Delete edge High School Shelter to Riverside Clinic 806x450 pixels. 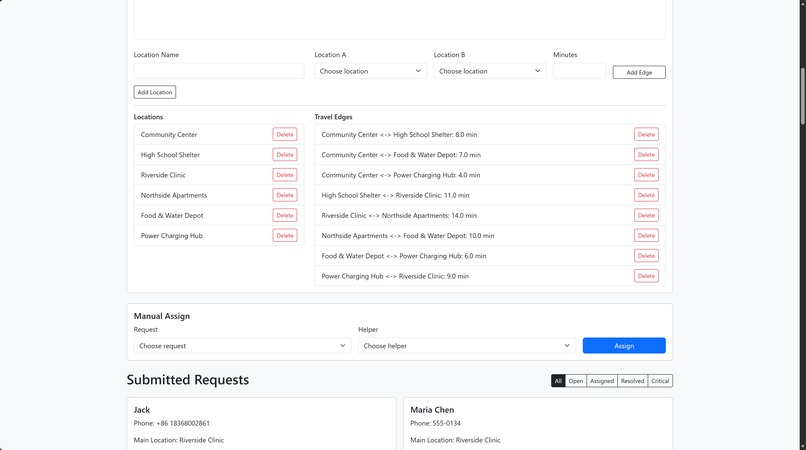click(646, 195)
